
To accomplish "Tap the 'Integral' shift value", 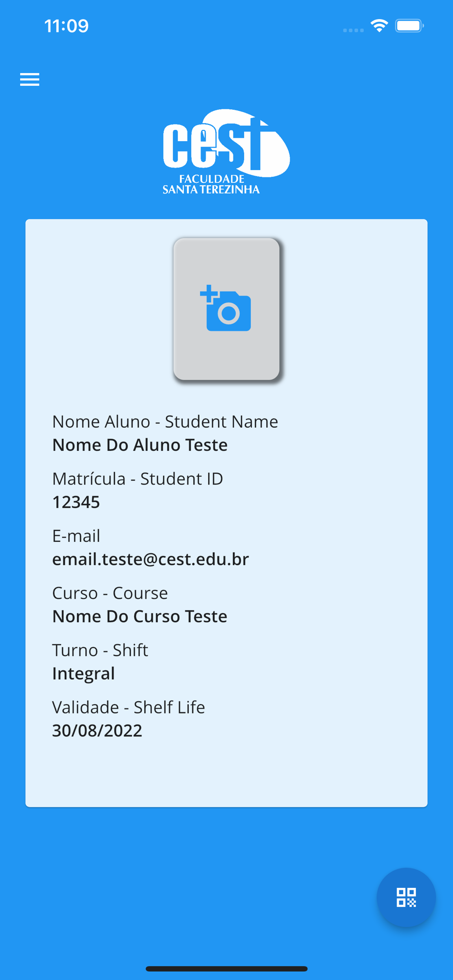I will (83, 674).
